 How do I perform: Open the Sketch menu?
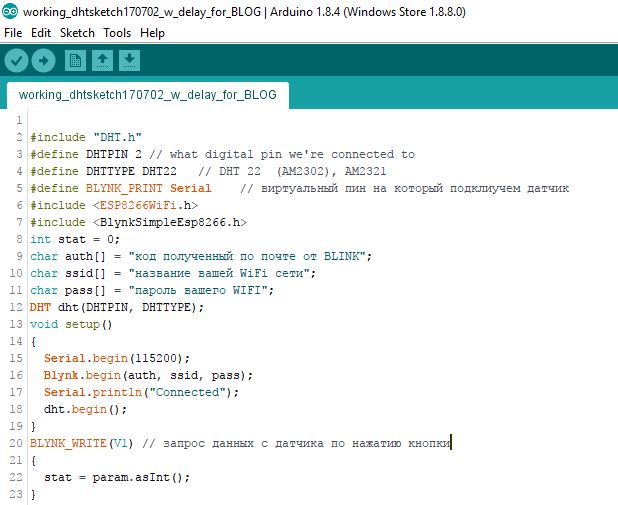point(77,33)
